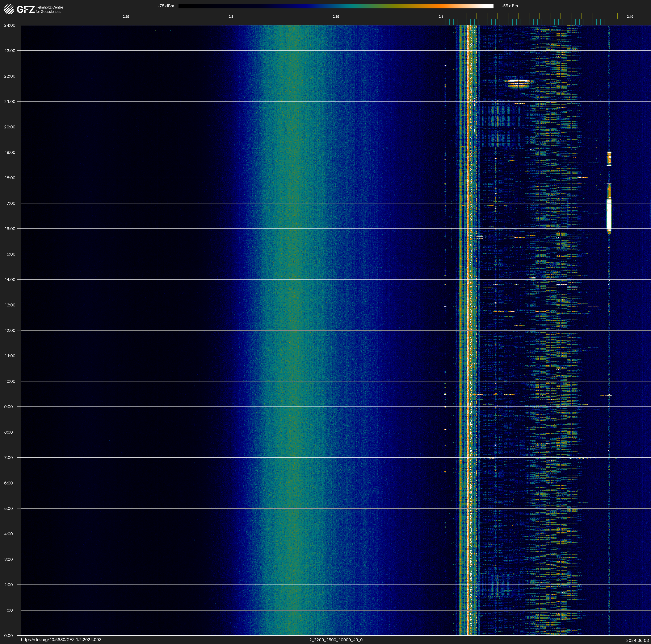The width and height of the screenshot is (651, 644).
Task: Click the 6:00 time axis label
Action: coord(8,483)
